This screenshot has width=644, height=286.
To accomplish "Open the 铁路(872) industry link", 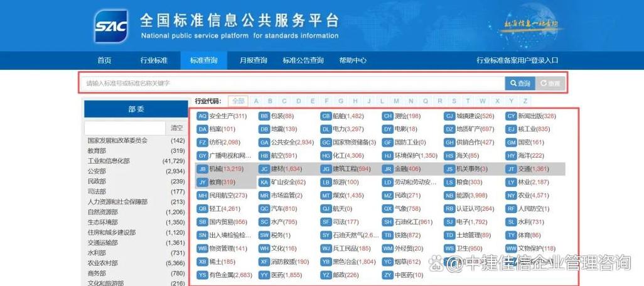I will (x=407, y=235).
